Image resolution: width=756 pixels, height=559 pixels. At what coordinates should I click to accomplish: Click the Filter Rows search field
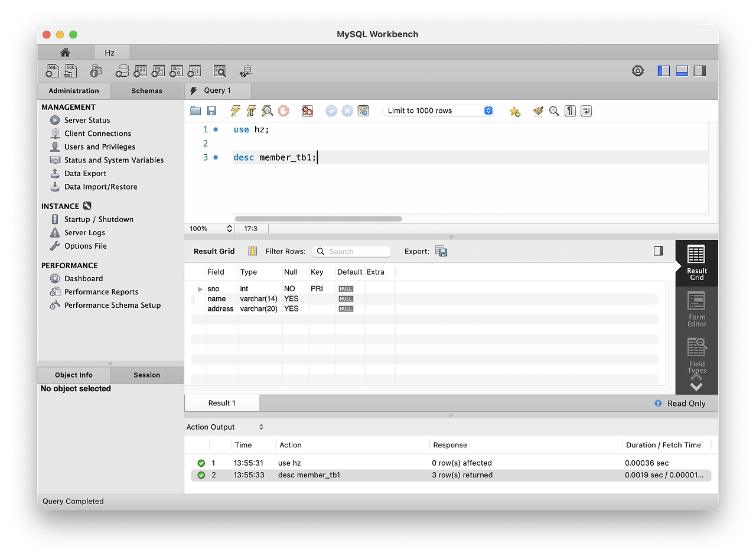click(x=351, y=251)
